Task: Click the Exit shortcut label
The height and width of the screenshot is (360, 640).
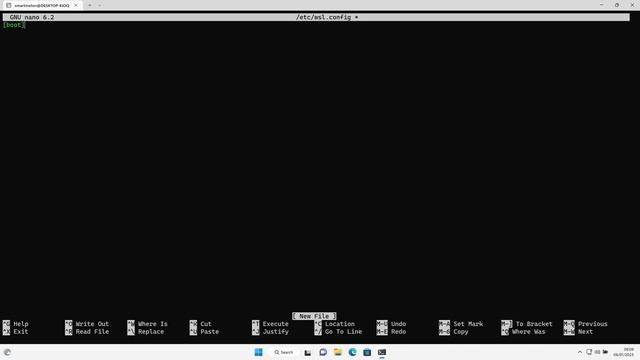Action: (21, 331)
